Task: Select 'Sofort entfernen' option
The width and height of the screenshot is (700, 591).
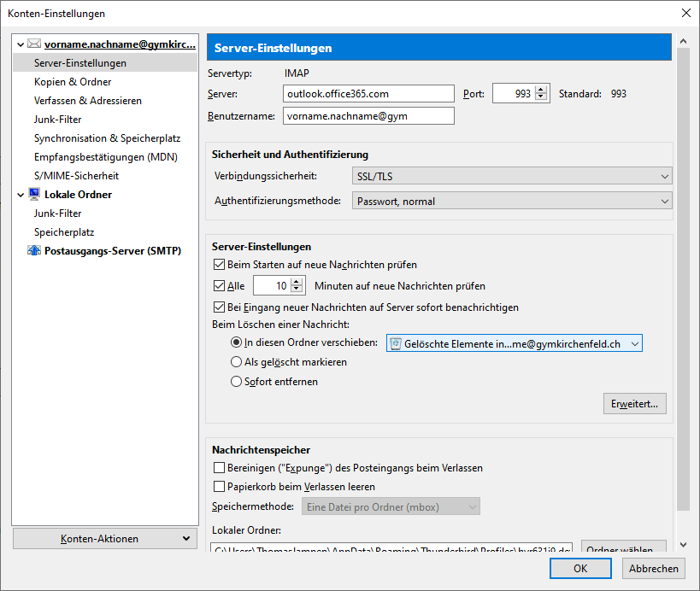Action: point(236,382)
